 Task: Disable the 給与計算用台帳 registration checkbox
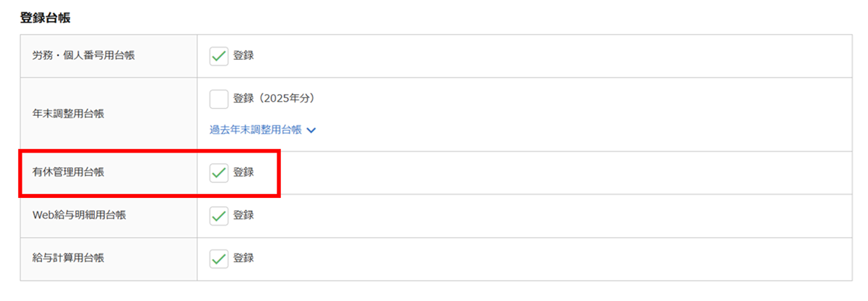point(219,259)
